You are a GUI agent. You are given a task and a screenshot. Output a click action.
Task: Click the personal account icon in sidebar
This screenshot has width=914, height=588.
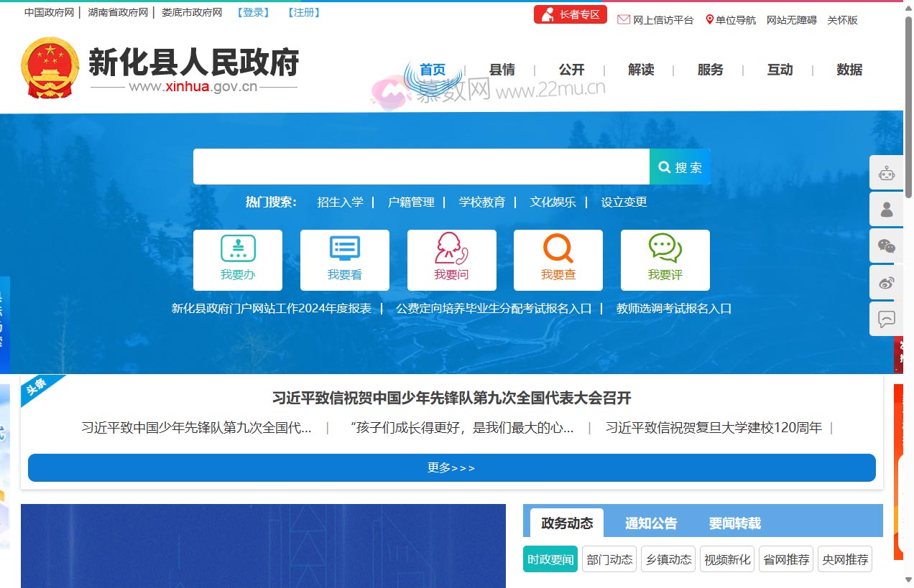[886, 209]
